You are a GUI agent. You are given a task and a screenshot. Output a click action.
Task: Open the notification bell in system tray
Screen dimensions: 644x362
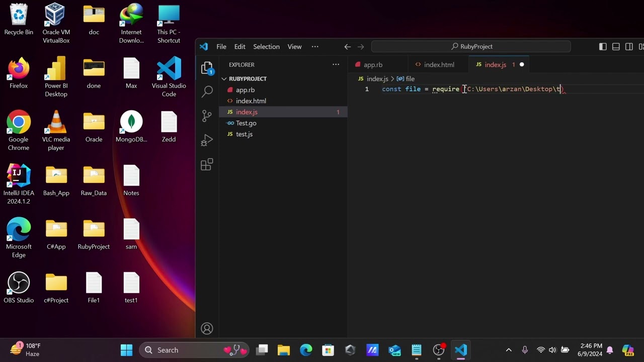pos(610,350)
